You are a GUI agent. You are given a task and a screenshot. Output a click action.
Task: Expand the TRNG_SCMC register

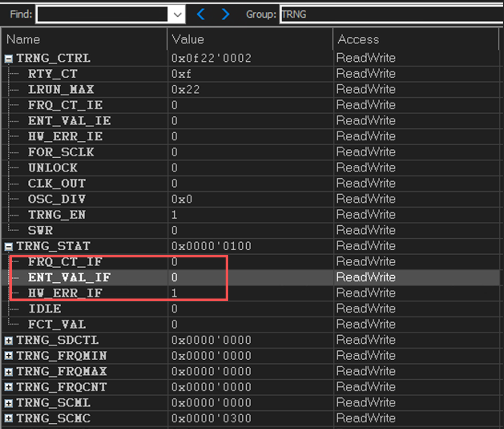[x=8, y=418]
